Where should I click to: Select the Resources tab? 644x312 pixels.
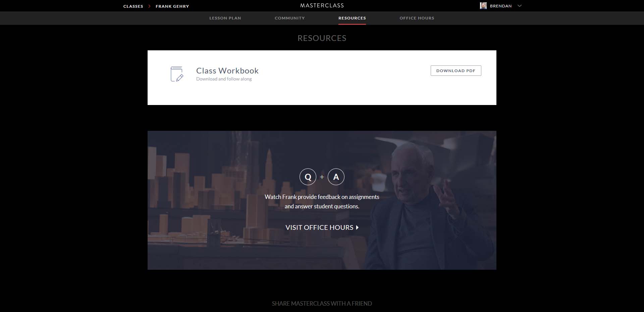pos(352,18)
